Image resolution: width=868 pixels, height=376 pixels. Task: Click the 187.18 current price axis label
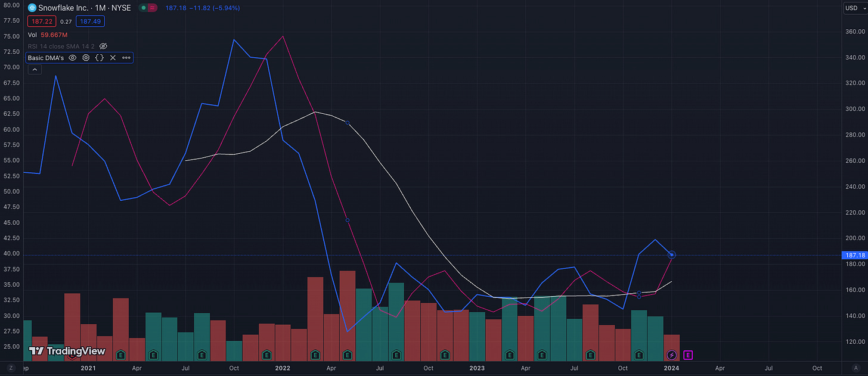(x=854, y=255)
